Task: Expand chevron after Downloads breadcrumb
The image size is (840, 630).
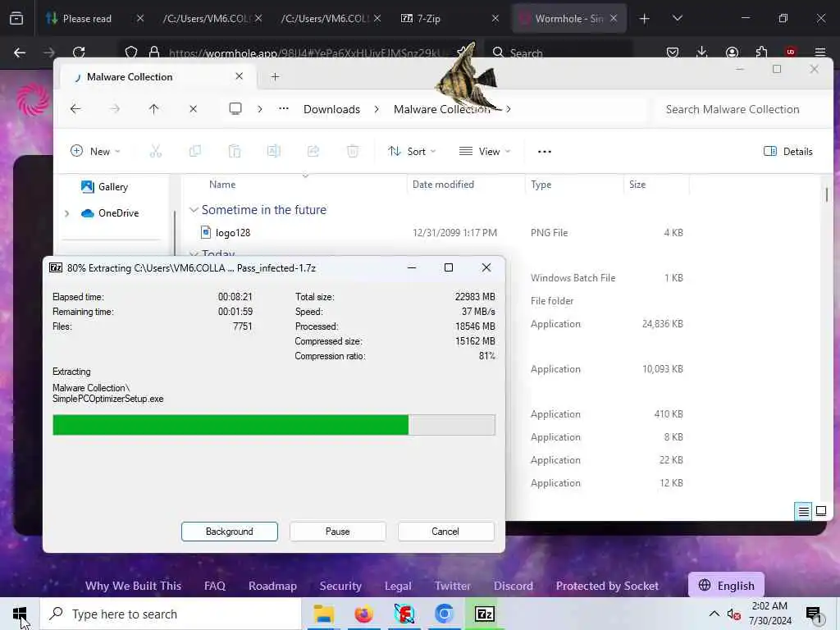Action: coord(377,109)
